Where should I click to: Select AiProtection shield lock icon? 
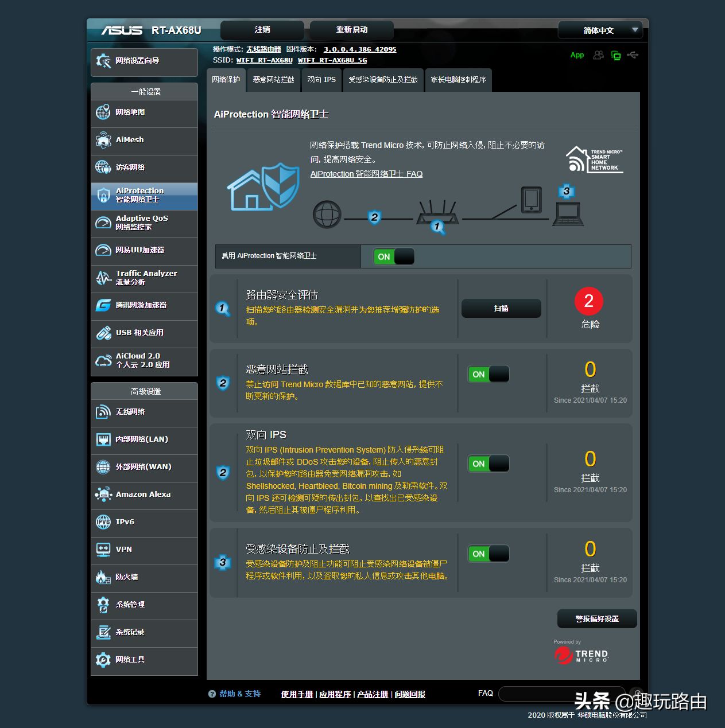pos(103,195)
